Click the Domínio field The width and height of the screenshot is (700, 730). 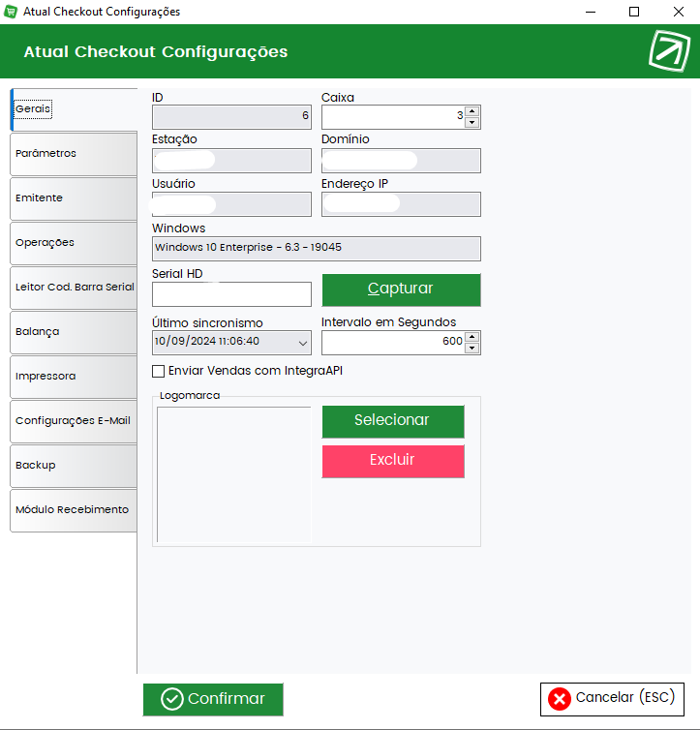[401, 161]
